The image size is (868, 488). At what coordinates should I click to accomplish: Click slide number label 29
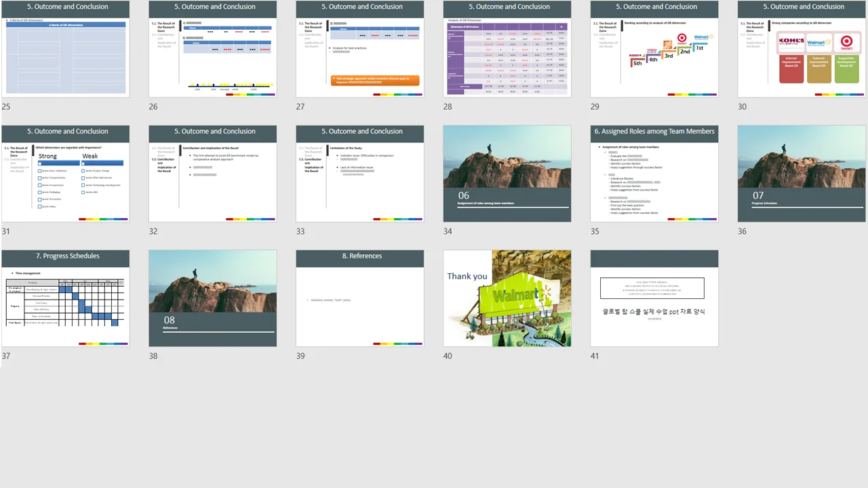click(595, 106)
